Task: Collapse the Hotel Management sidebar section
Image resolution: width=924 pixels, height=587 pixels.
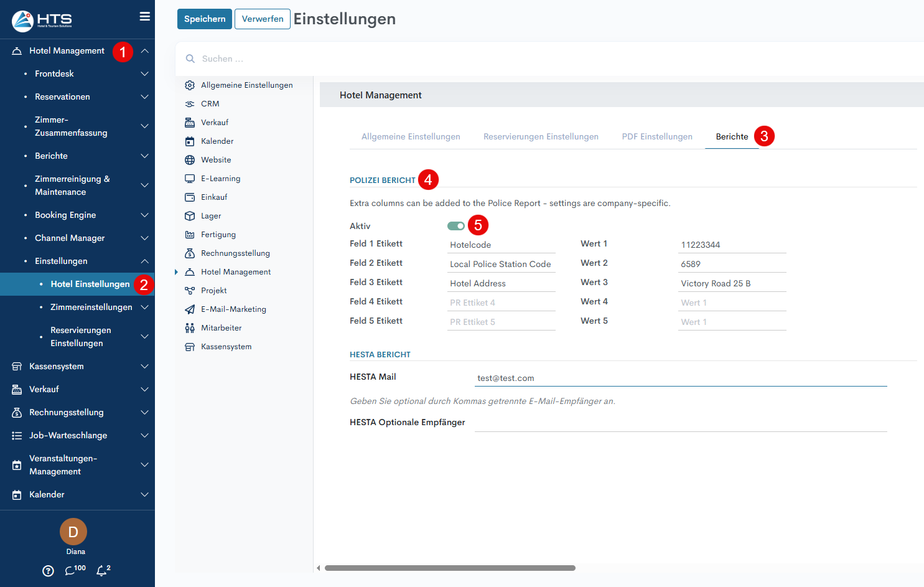Action: pos(144,51)
